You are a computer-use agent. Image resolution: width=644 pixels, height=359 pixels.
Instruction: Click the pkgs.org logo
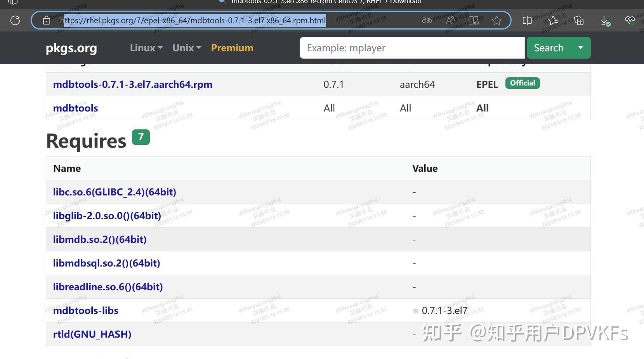[x=71, y=48]
